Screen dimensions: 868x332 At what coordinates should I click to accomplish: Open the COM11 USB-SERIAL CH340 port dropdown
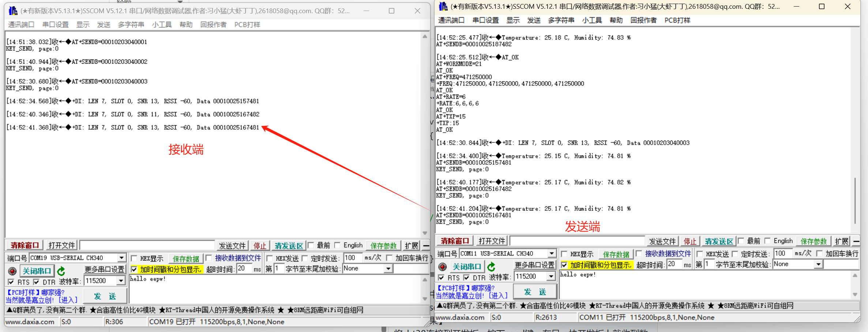552,253
